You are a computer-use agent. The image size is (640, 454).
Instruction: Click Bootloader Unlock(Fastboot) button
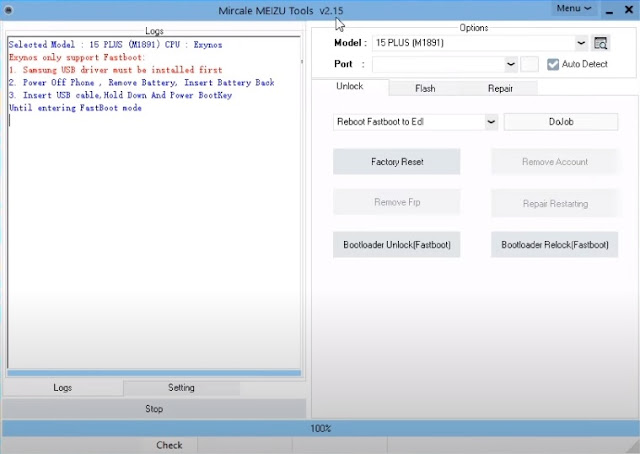(x=397, y=245)
